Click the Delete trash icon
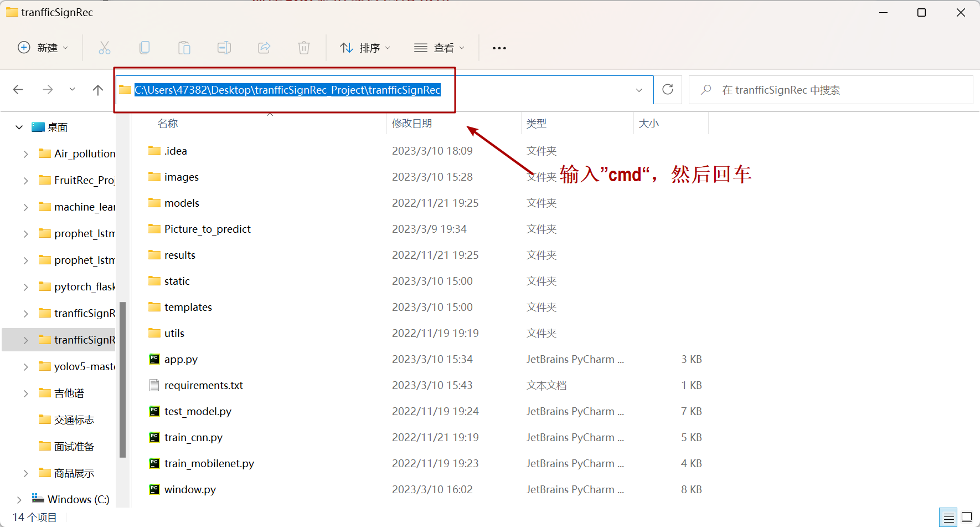The height and width of the screenshot is (527, 980). pyautogui.click(x=304, y=48)
